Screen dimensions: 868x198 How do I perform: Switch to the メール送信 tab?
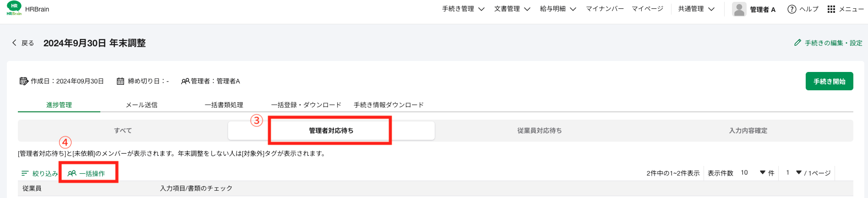click(x=142, y=105)
